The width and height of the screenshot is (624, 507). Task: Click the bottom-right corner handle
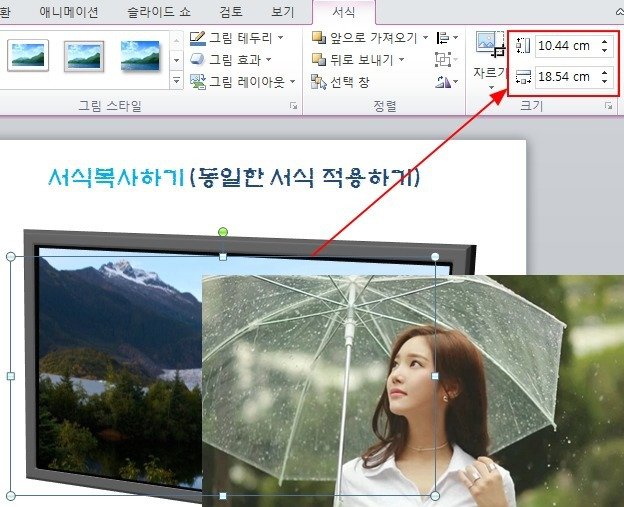point(435,495)
